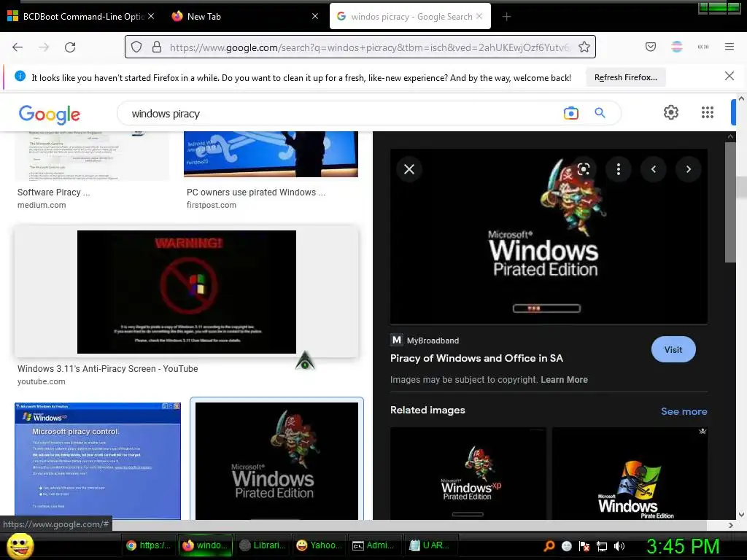Click the Visit button
This screenshot has height=560, width=747.
coord(673,349)
